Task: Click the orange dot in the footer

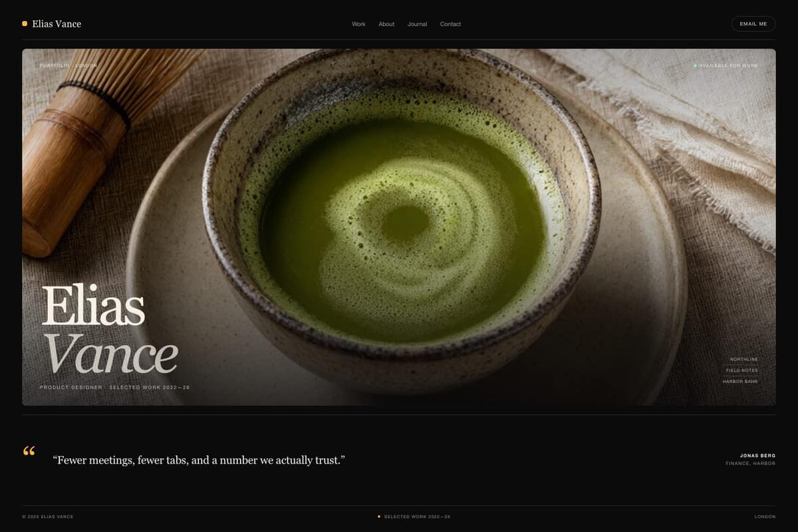Action: [379, 516]
